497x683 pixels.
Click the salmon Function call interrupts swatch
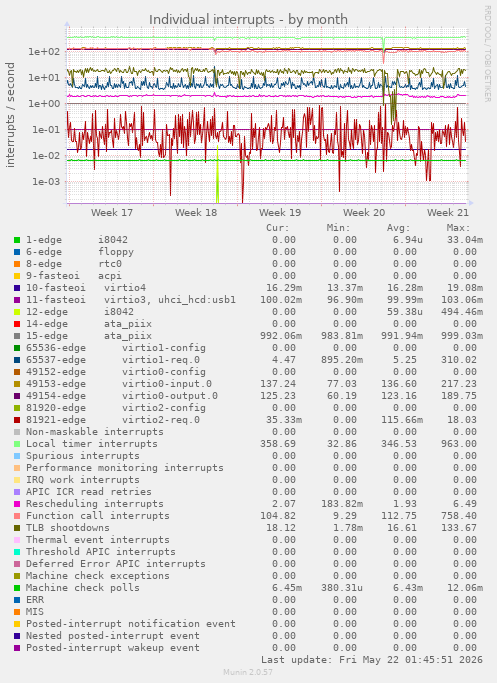[x=17, y=516]
